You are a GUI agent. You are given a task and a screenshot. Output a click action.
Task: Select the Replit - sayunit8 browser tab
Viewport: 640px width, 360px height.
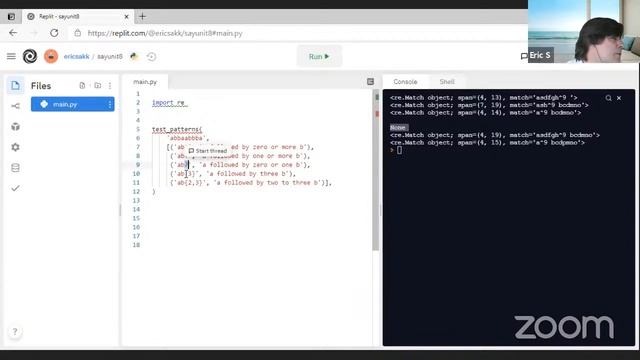(78, 16)
